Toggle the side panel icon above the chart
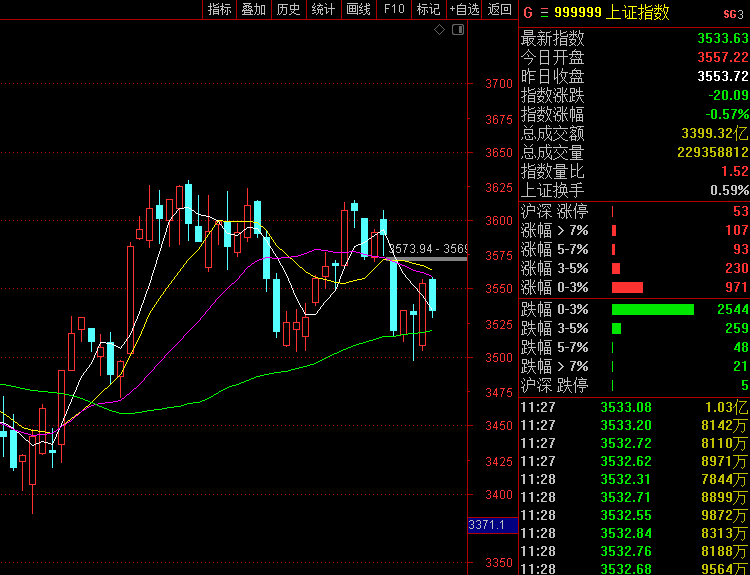This screenshot has height=575, width=750. click(457, 31)
